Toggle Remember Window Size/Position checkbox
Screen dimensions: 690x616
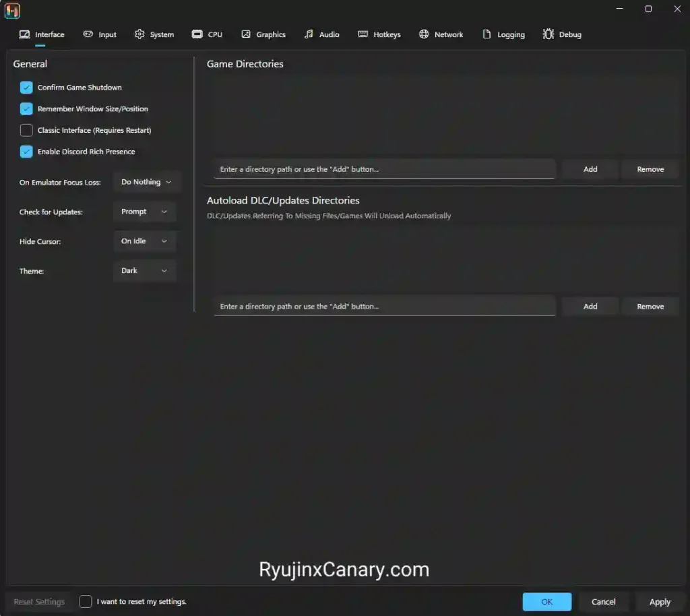click(26, 109)
